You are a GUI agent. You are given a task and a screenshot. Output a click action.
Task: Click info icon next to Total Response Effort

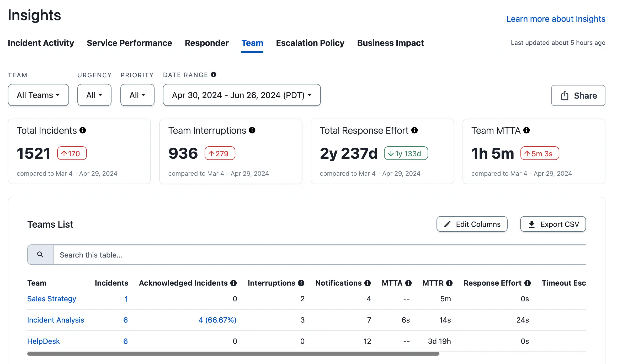(x=414, y=130)
